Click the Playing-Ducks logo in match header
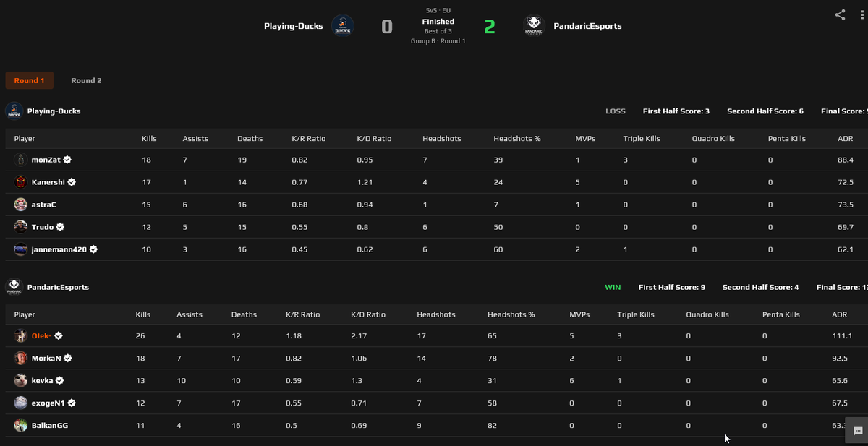Image resolution: width=868 pixels, height=446 pixels. (342, 27)
